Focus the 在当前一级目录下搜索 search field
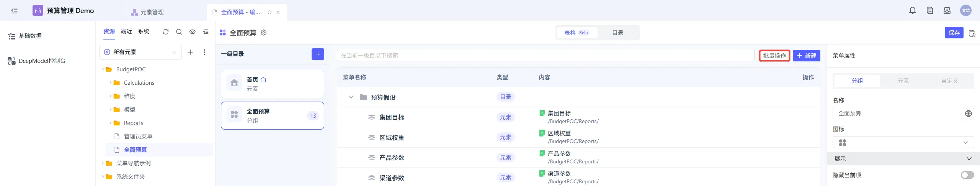The width and height of the screenshot is (980, 186). (x=546, y=56)
